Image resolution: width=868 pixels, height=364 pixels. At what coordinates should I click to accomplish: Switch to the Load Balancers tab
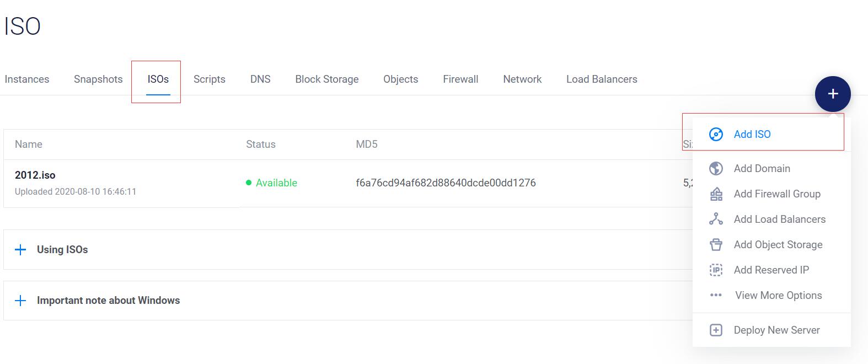coord(602,79)
